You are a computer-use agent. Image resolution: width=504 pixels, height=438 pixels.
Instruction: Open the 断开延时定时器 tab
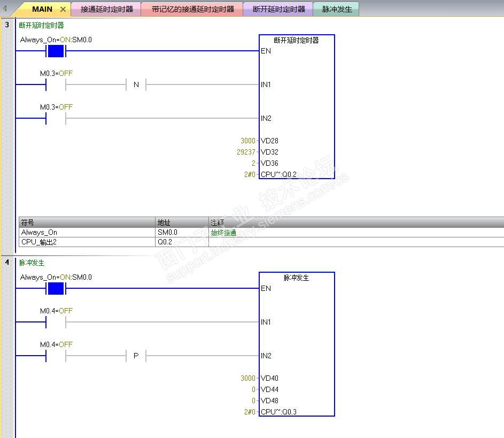pyautogui.click(x=278, y=9)
